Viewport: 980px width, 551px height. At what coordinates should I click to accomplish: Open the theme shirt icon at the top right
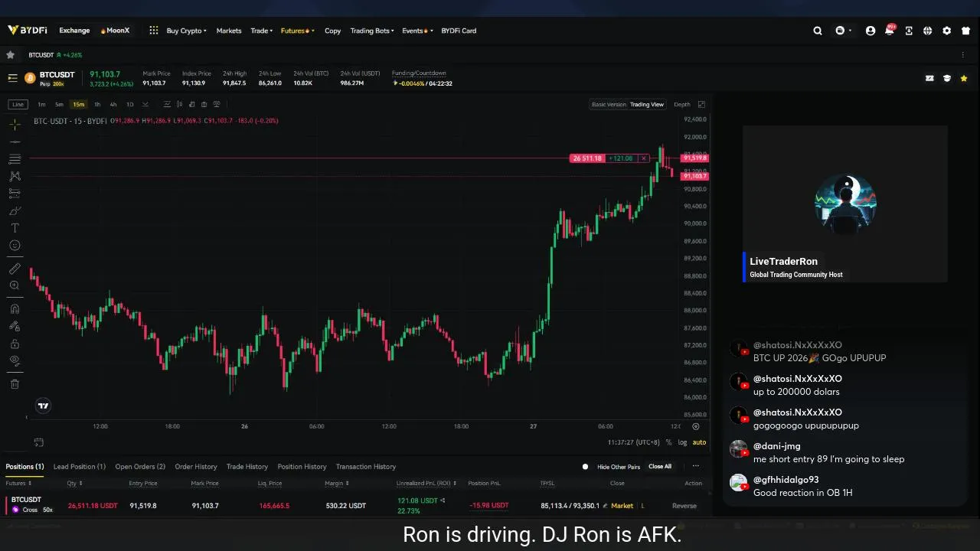click(965, 31)
